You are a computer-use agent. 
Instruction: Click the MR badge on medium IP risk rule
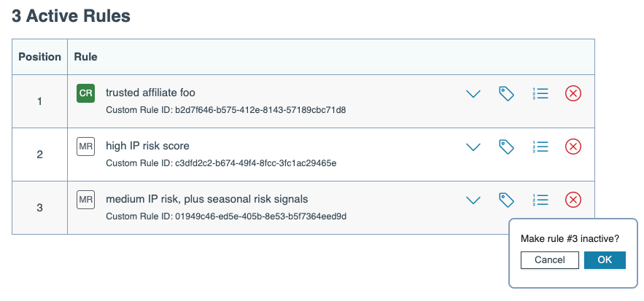pos(85,198)
